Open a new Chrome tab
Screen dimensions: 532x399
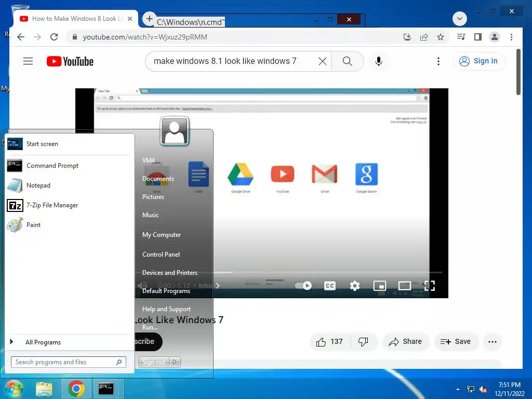149,19
